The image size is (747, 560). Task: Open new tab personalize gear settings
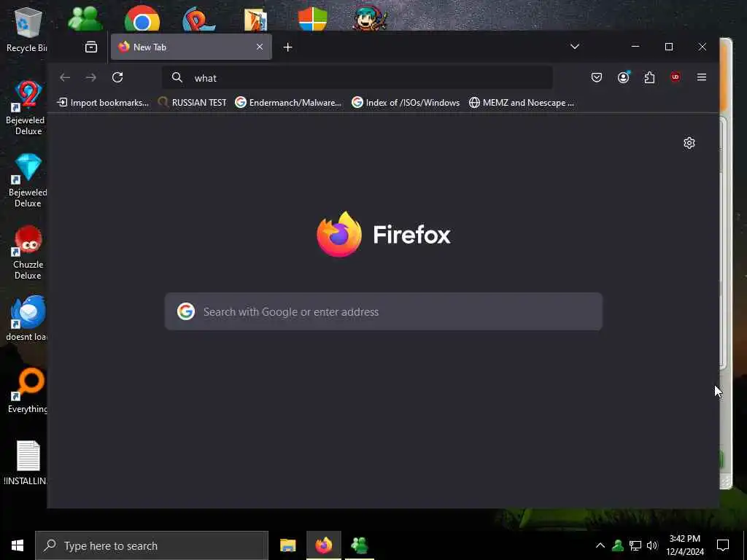tap(689, 143)
